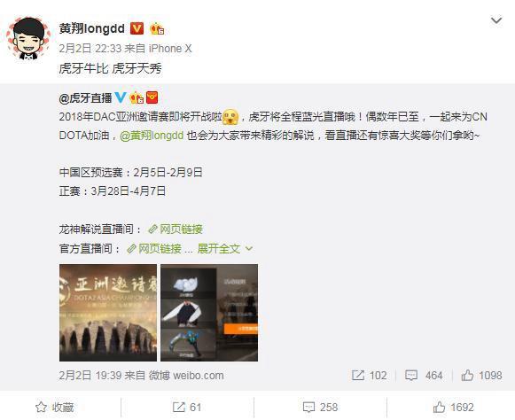The image size is (515, 420).
Task: Like this post showing 1692 likes
Action: 453,408
